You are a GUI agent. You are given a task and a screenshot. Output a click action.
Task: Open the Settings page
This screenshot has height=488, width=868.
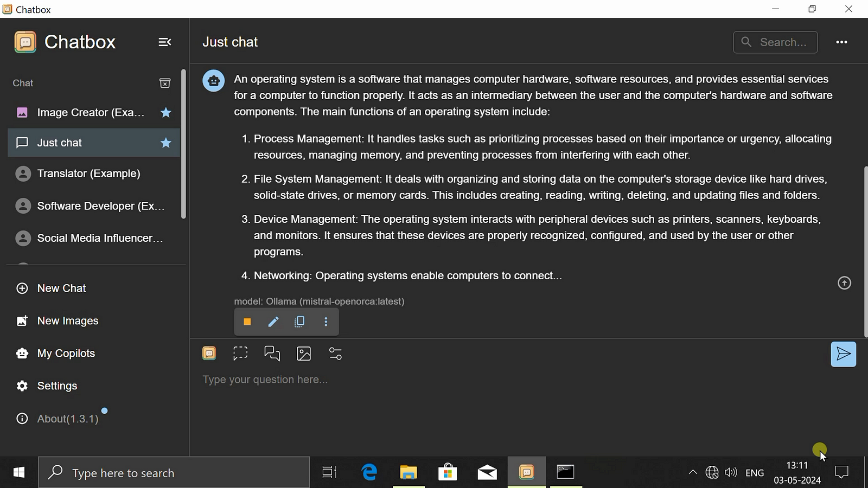point(57,386)
